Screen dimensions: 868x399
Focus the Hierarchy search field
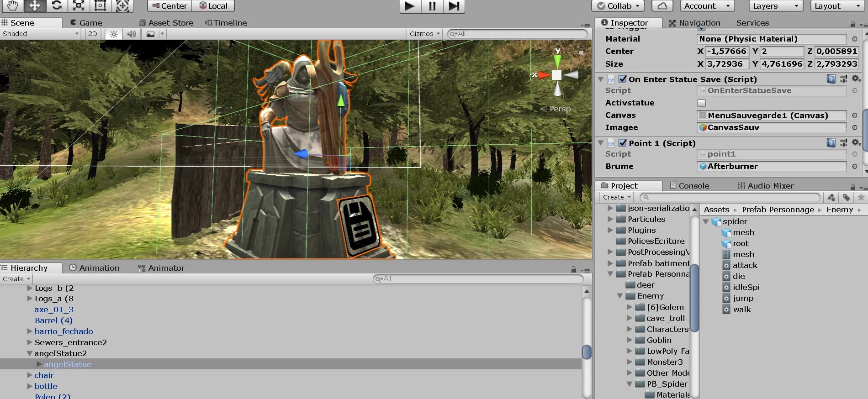click(478, 279)
